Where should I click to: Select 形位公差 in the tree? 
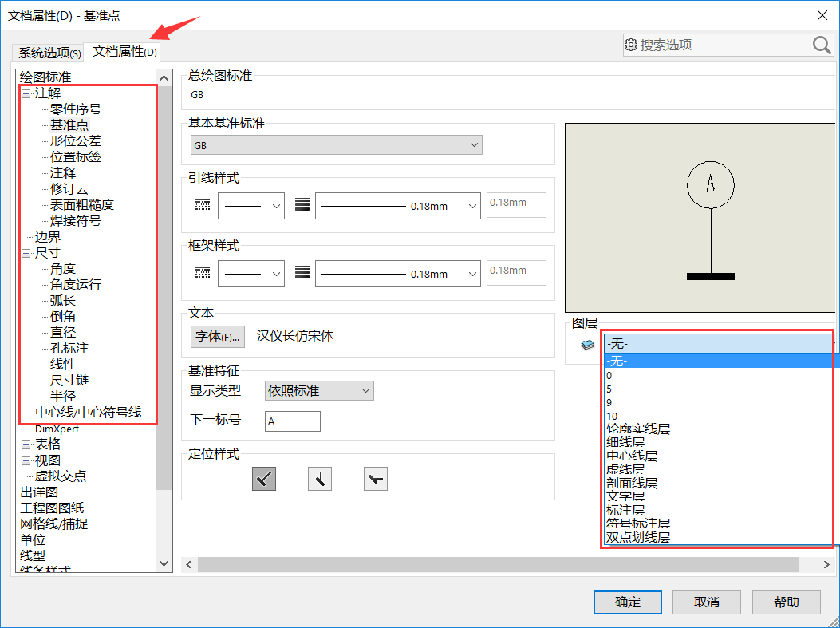coord(76,141)
